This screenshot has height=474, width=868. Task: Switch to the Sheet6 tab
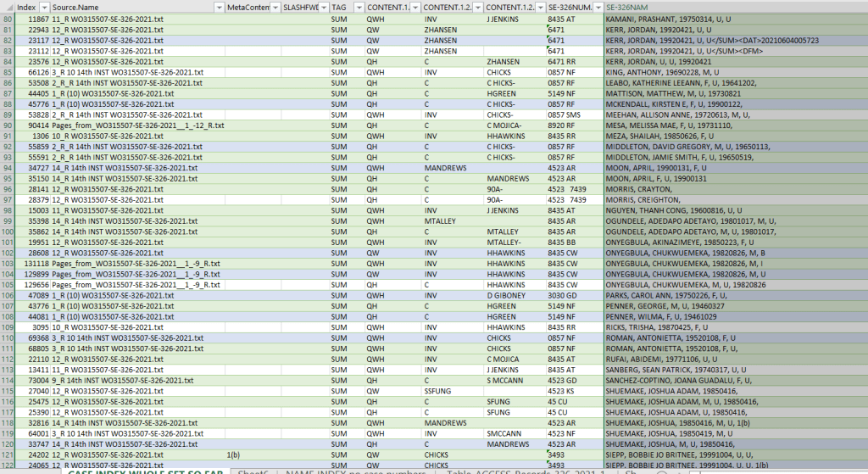[252, 470]
